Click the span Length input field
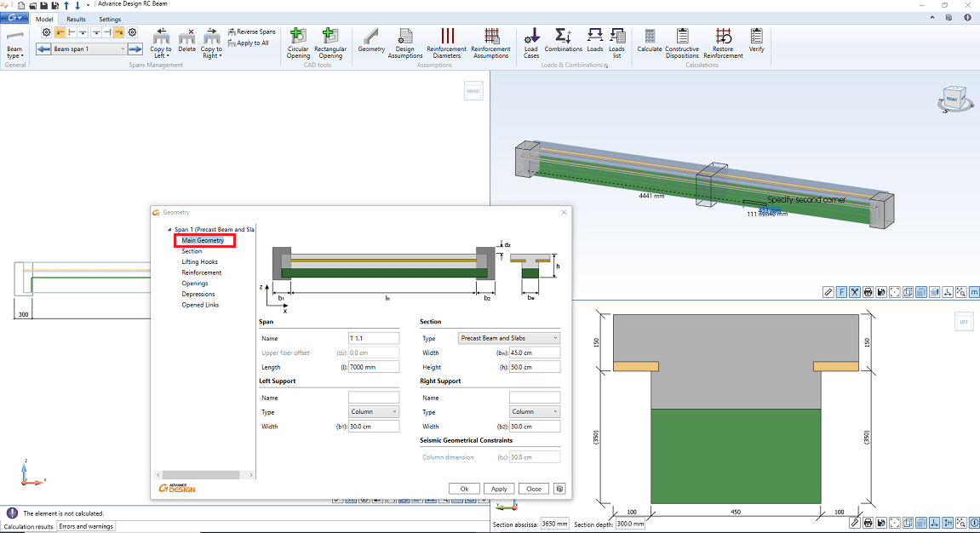The height and width of the screenshot is (533, 980). [x=374, y=367]
